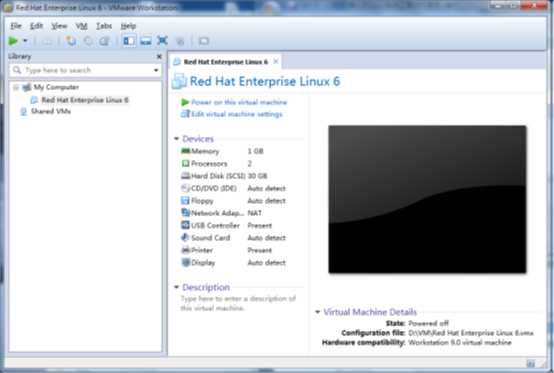Click the Memory value 1 GB
The height and width of the screenshot is (373, 554).
(x=255, y=151)
